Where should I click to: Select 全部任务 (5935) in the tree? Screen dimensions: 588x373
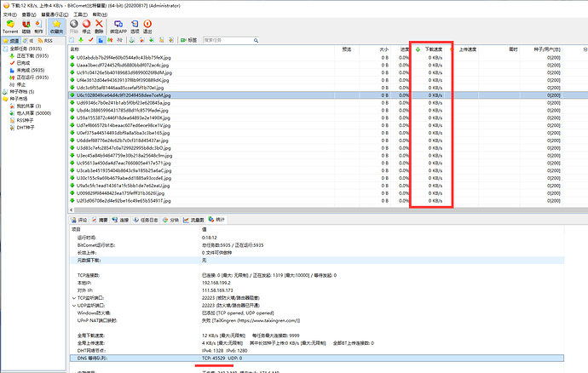point(26,49)
